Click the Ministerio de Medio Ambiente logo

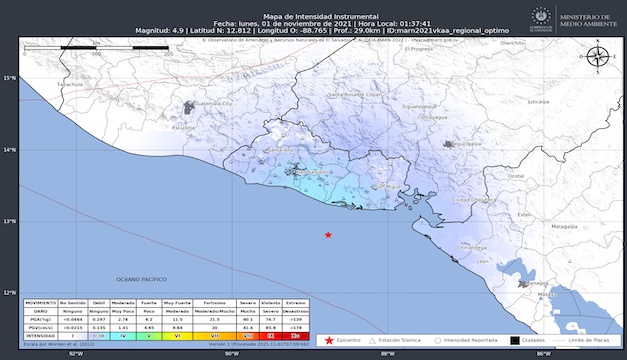tap(574, 20)
